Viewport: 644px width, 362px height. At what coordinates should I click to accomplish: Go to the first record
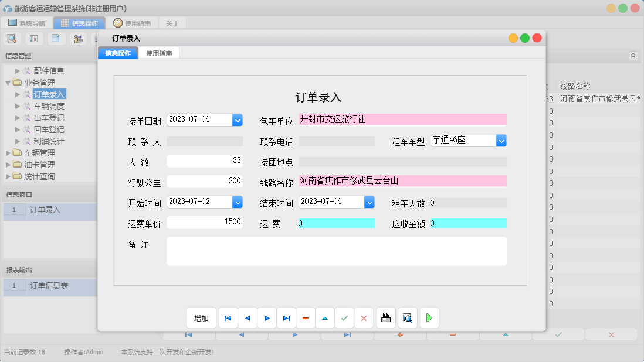coord(228,317)
